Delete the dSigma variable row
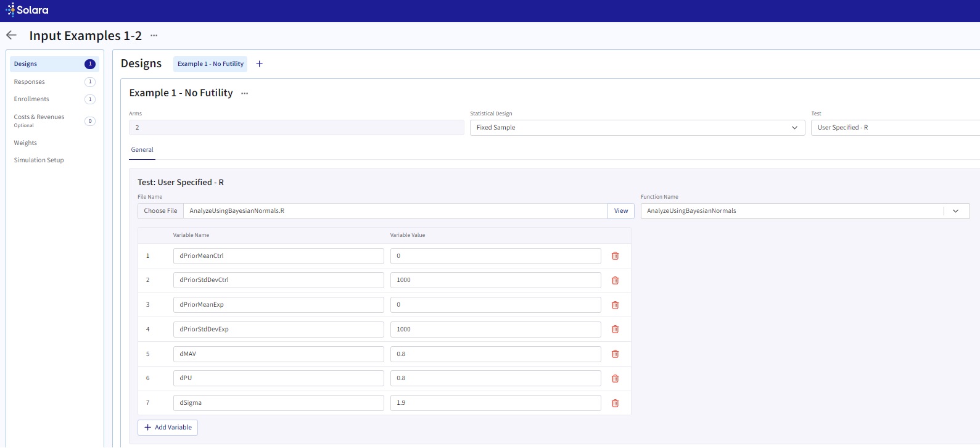Viewport: 980px width, 448px height. point(615,403)
